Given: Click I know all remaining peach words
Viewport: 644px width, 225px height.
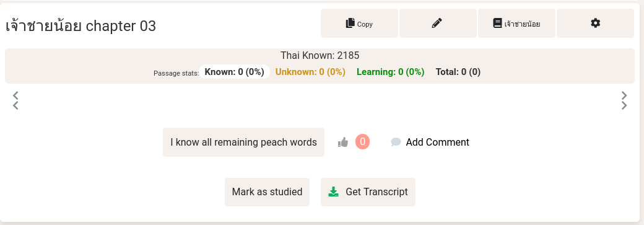Looking at the screenshot, I should click(x=243, y=143).
